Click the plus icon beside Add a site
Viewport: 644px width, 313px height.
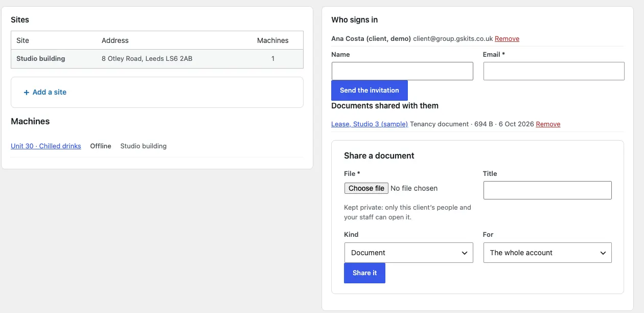click(27, 93)
